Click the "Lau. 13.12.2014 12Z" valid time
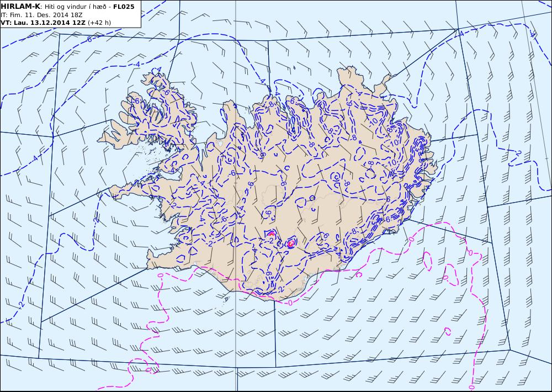 click(x=48, y=23)
